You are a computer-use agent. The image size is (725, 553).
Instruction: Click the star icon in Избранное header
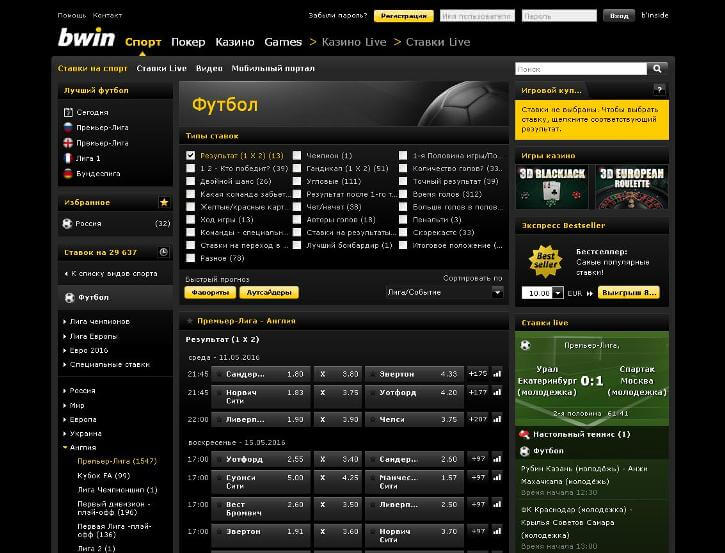point(164,202)
